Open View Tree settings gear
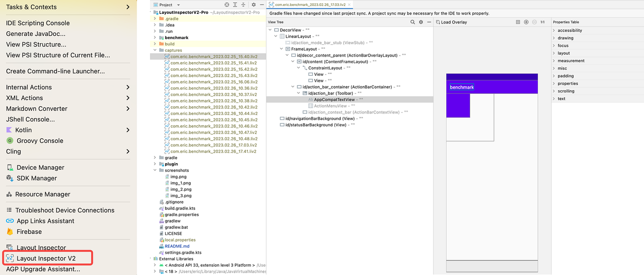Screen dimensions: 644x275 point(421,22)
